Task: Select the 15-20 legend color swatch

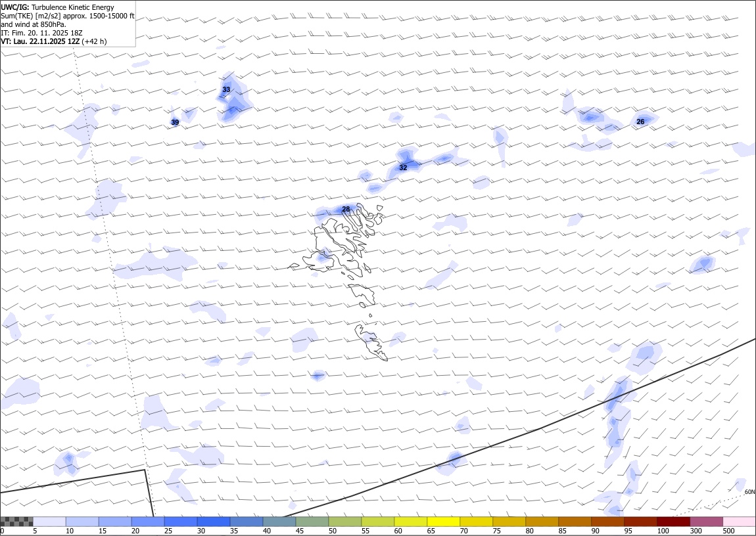Action: (115, 522)
